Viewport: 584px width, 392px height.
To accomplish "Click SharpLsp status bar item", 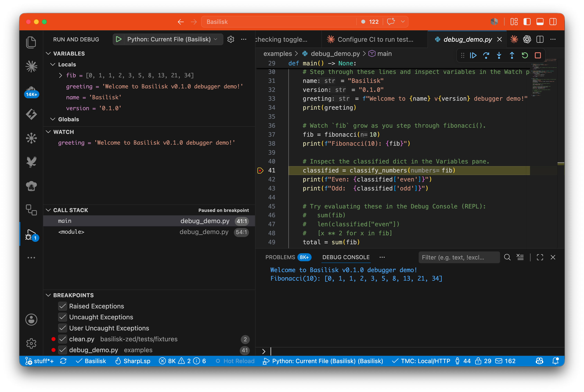I will coord(133,361).
